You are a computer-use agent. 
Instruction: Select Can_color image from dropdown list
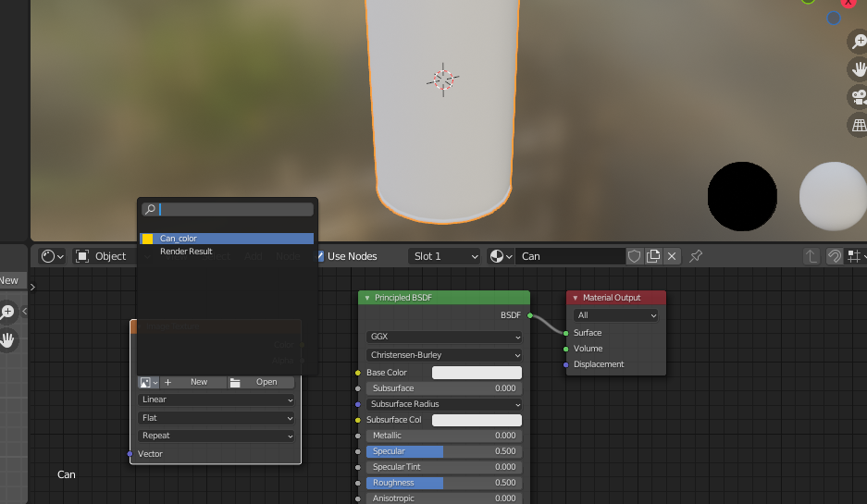click(227, 239)
